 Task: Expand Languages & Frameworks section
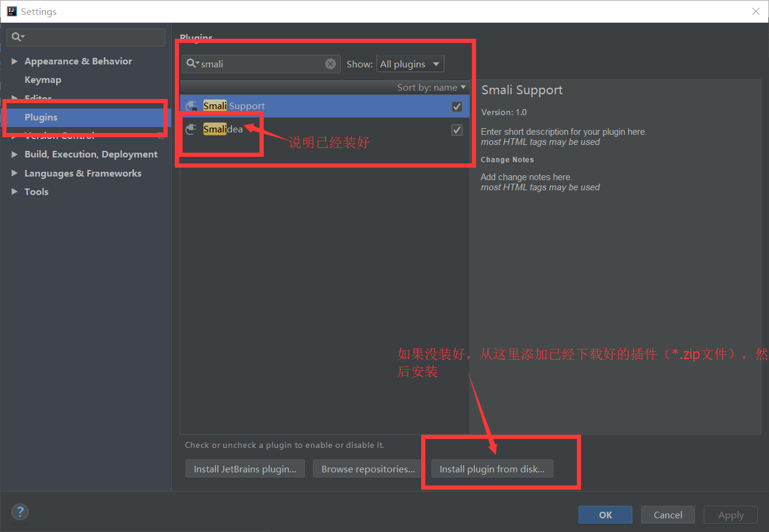(14, 173)
